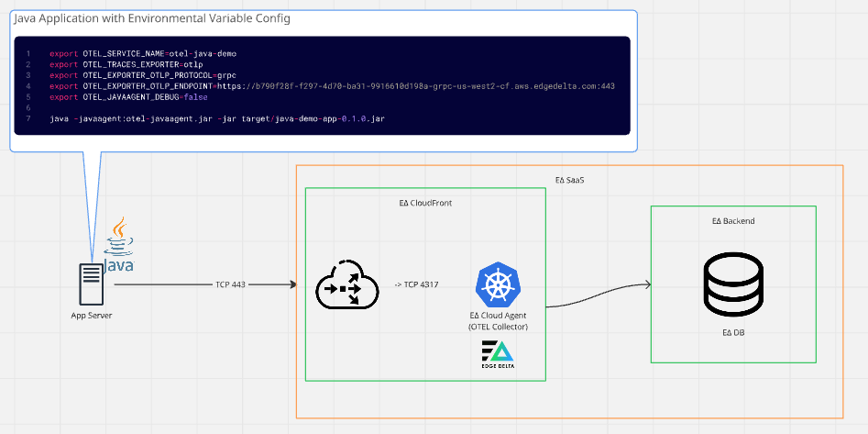Select the App Server computer icon
868x434 pixels.
pos(91,285)
